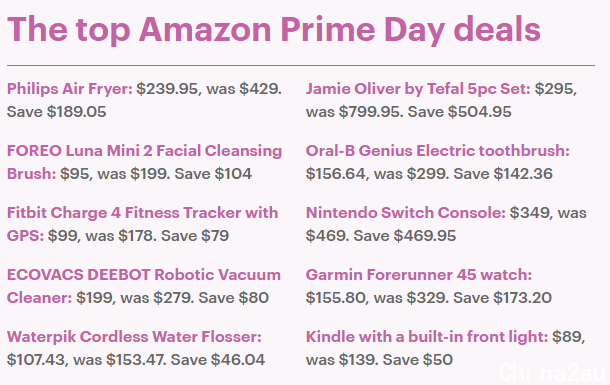Click the Nintendo Switch Console heading
The width and height of the screenshot is (610, 385).
pos(406,213)
